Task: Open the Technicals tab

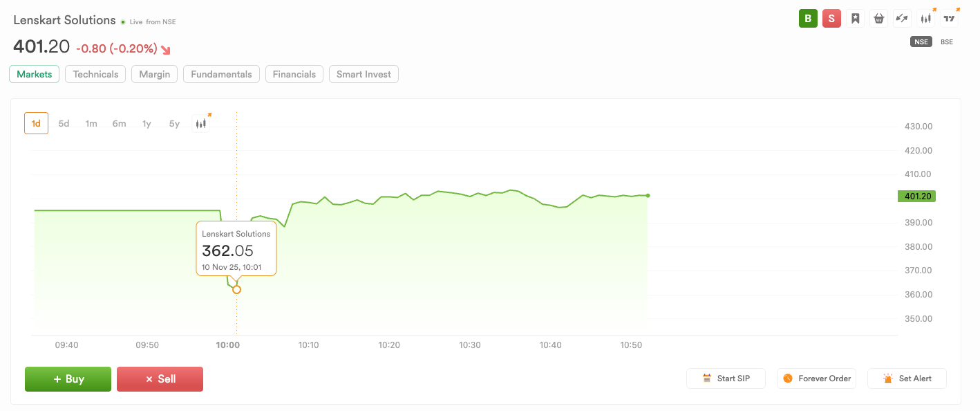Action: (x=95, y=74)
